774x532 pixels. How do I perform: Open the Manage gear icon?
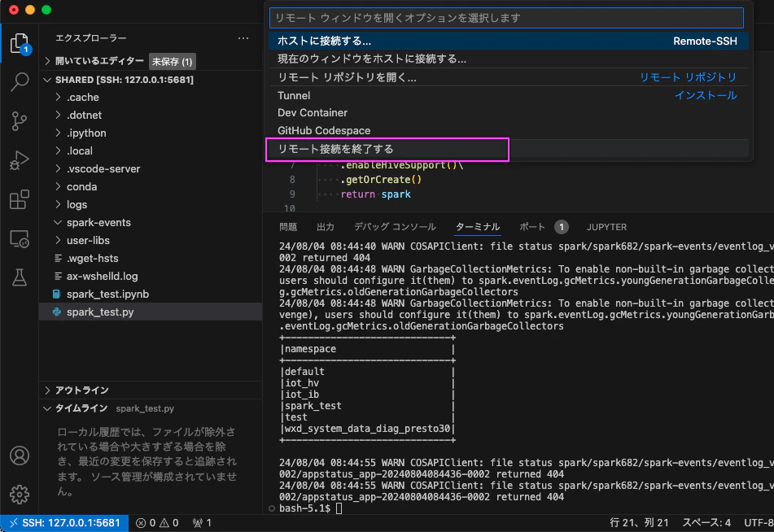click(20, 494)
